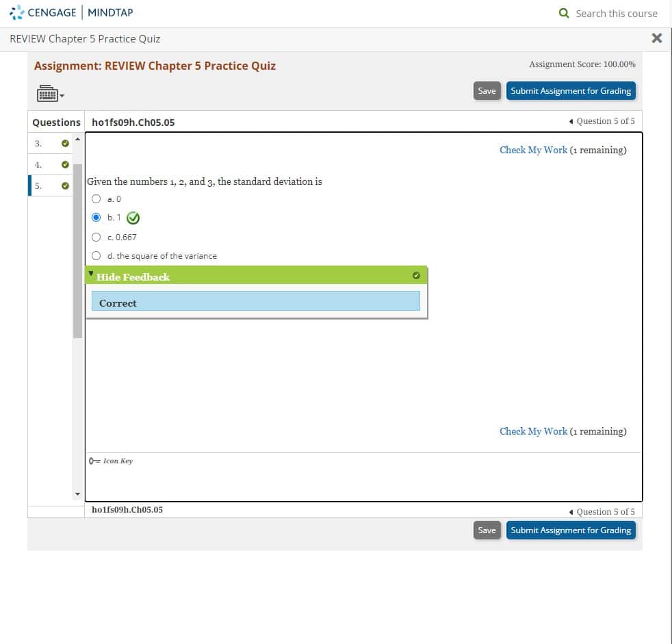Click the green checkmark beside question 3
Image resolution: width=672 pixels, height=644 pixels.
tap(64, 144)
